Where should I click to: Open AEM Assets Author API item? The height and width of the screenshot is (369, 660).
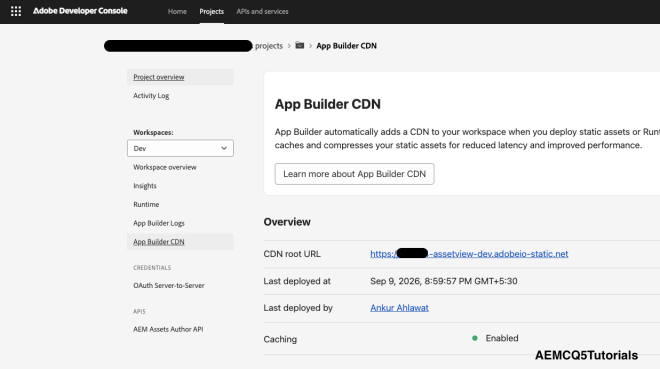coord(168,329)
